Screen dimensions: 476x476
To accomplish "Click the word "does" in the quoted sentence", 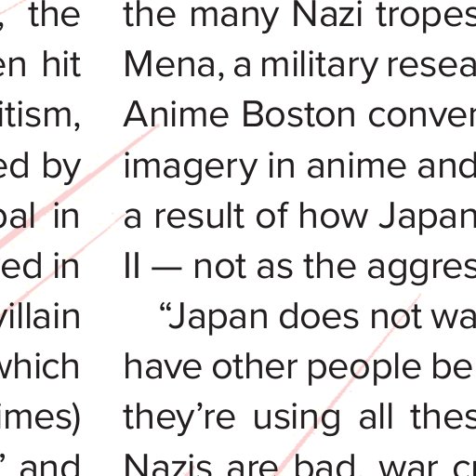I will click(x=319, y=316).
